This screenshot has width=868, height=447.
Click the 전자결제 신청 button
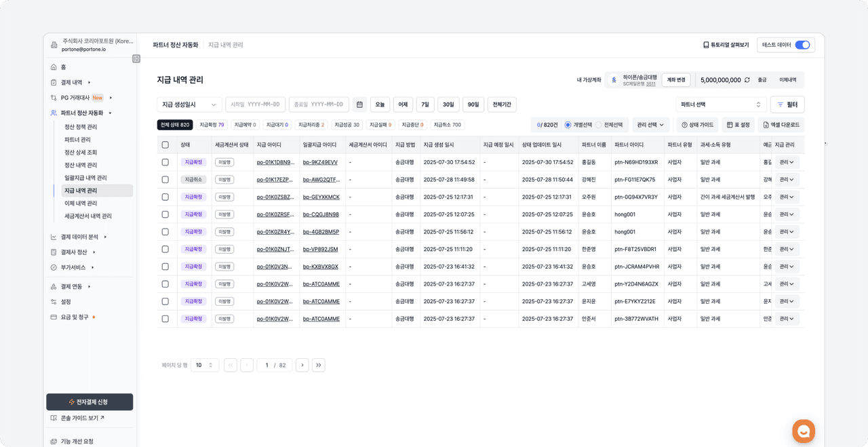click(x=90, y=402)
